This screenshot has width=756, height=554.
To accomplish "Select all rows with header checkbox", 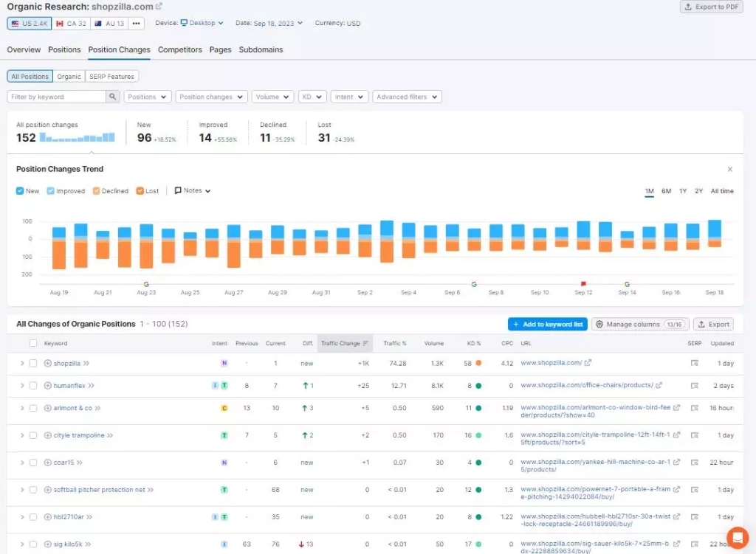I will pyautogui.click(x=32, y=343).
